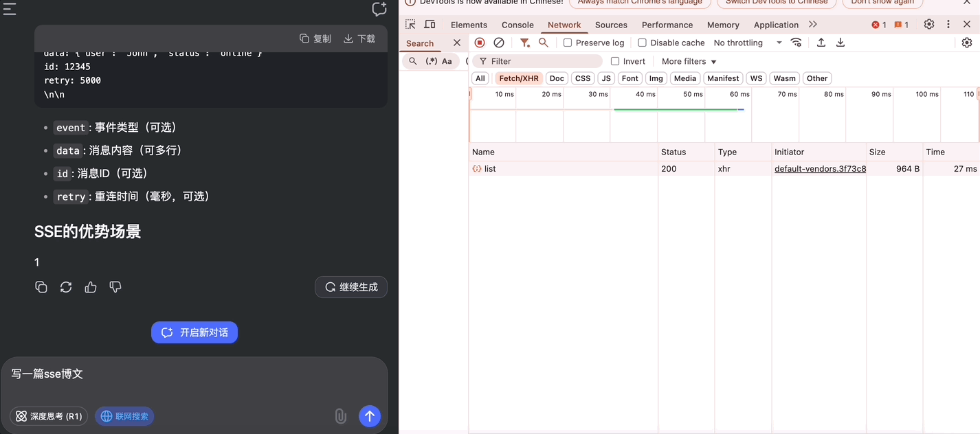Expand the More filters dropdown
This screenshot has width=980, height=434.
click(x=689, y=61)
